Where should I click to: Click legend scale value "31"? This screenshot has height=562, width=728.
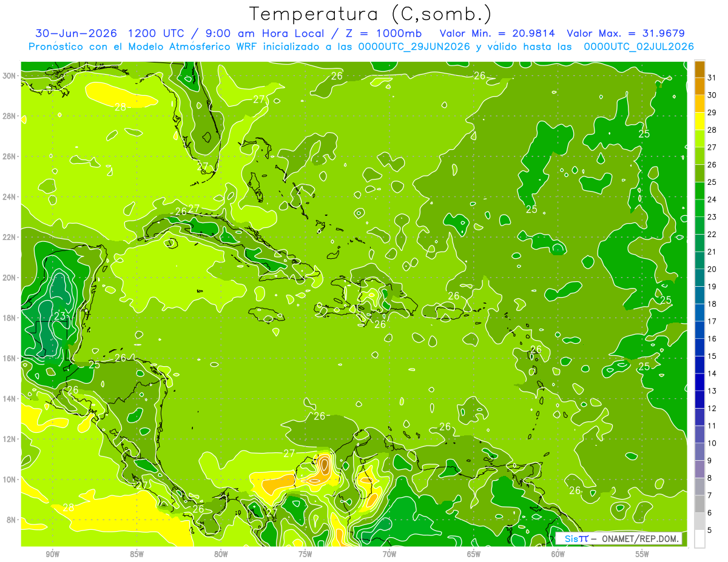712,78
